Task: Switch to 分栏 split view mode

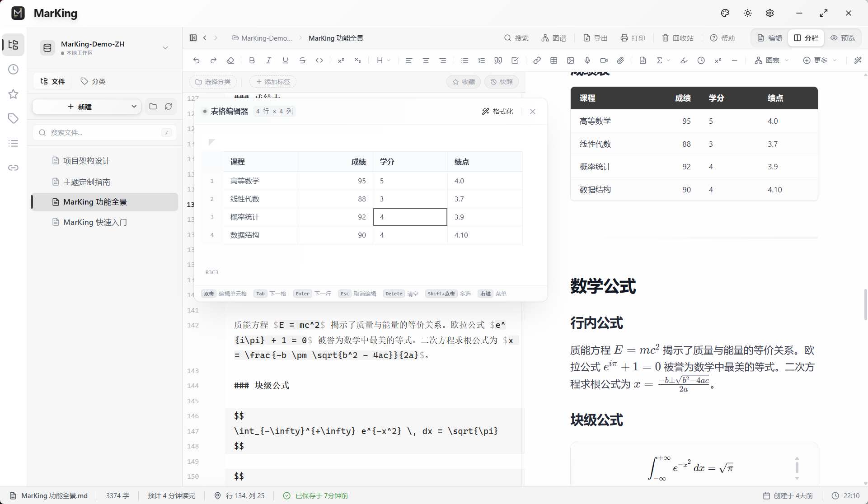Action: [x=806, y=38]
